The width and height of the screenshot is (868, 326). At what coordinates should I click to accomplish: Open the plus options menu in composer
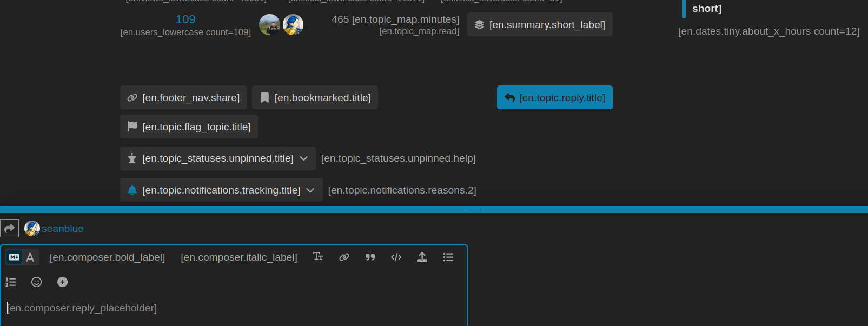pos(62,282)
